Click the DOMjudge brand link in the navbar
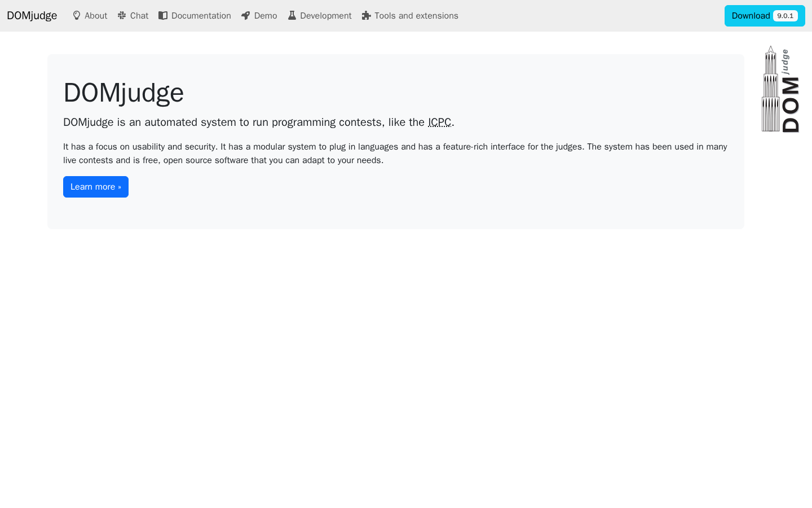Screen dimensions: 812x508 click(32, 16)
